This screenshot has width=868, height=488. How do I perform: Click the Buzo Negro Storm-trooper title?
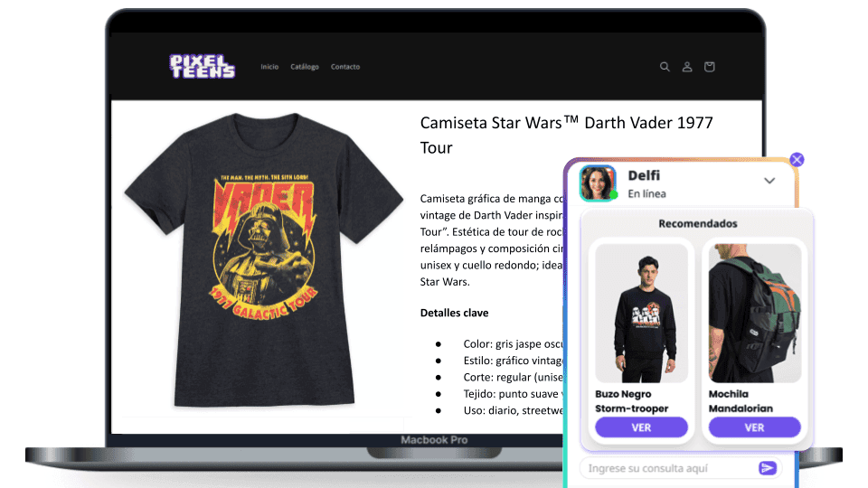coord(632,401)
